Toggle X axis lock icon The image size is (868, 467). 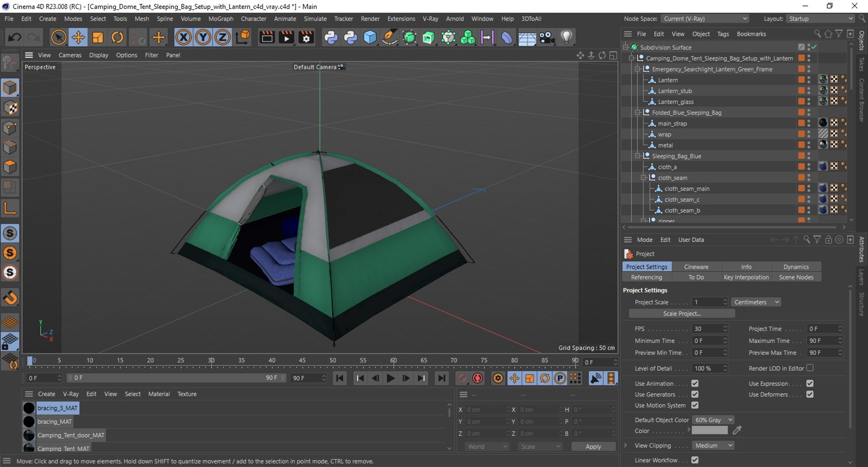pos(183,38)
